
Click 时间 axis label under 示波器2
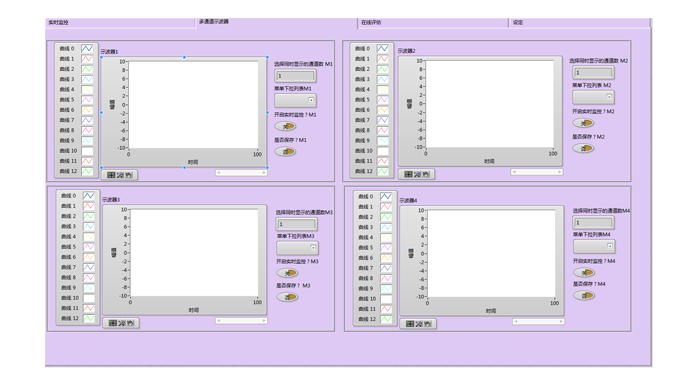click(489, 161)
